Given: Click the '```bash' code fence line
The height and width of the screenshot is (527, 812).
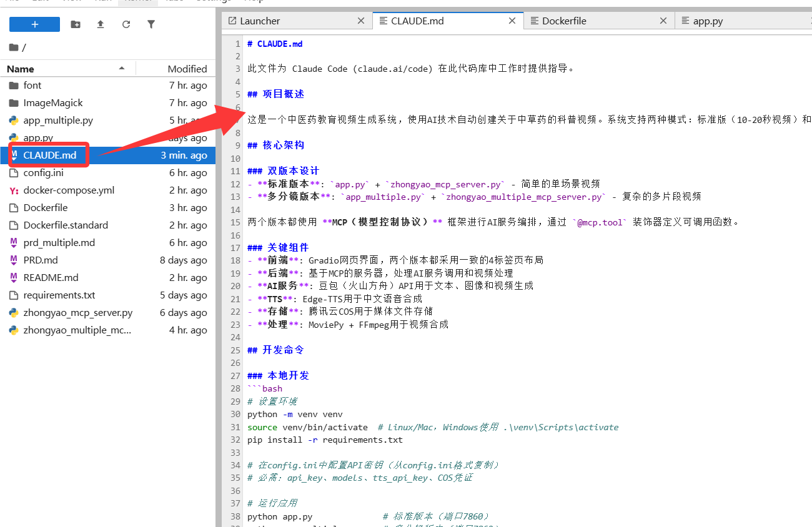Looking at the screenshot, I should pyautogui.click(x=265, y=388).
